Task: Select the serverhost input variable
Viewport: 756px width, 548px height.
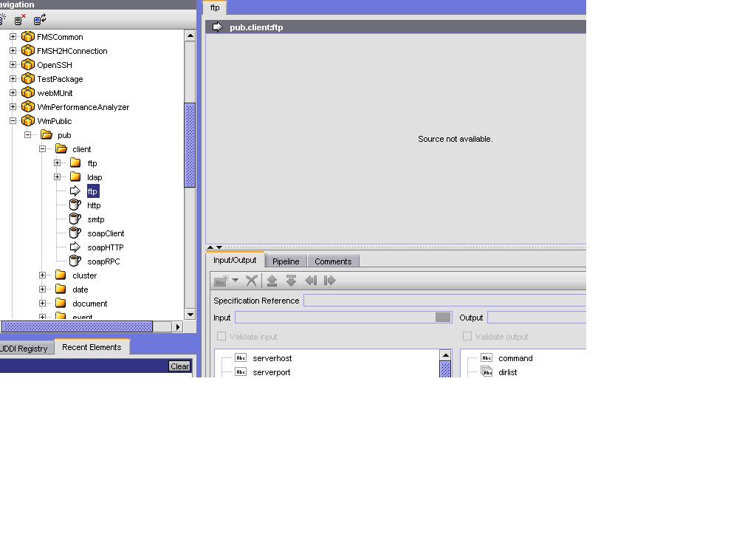Action: [x=272, y=358]
